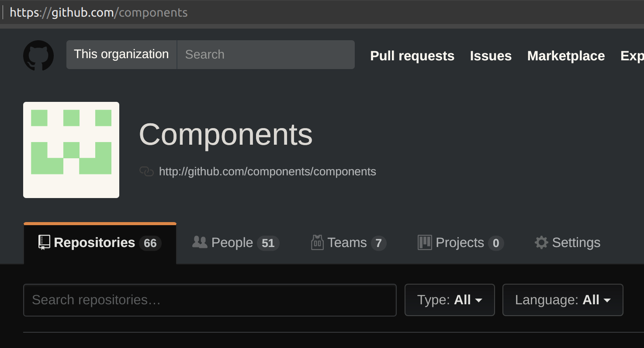Expand the Language: All dropdown
The image size is (644, 348).
563,300
